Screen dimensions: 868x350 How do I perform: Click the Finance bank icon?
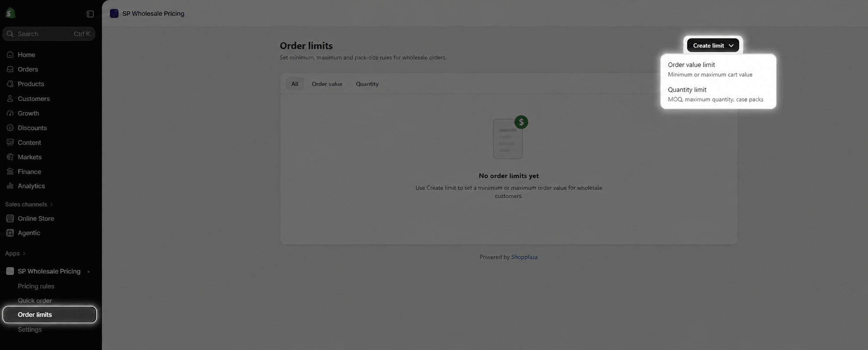[10, 172]
